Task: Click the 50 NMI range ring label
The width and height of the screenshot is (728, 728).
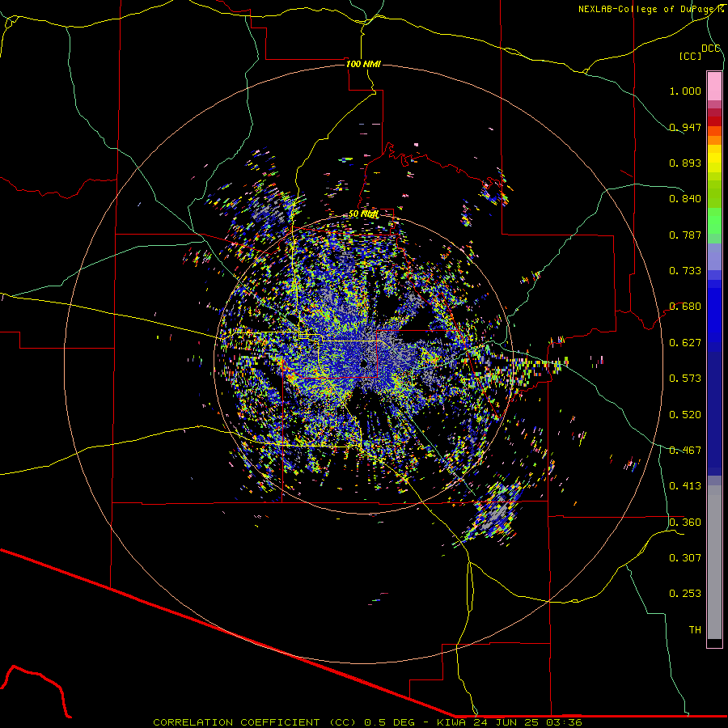Action: 363,214
